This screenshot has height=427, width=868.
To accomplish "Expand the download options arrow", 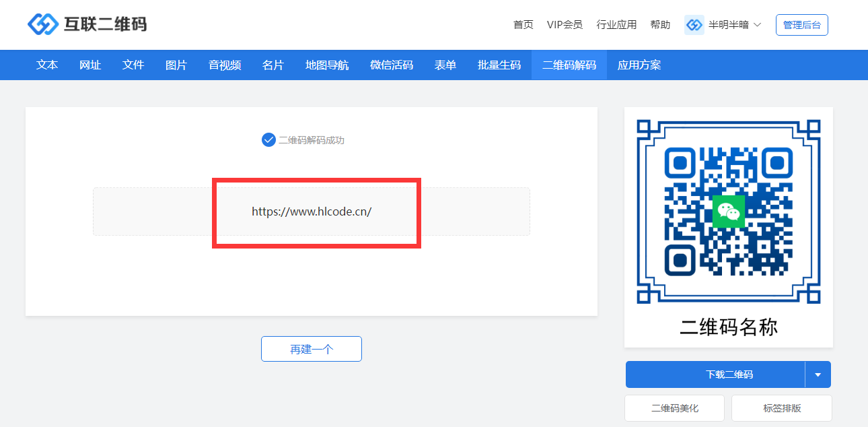I will click(818, 374).
